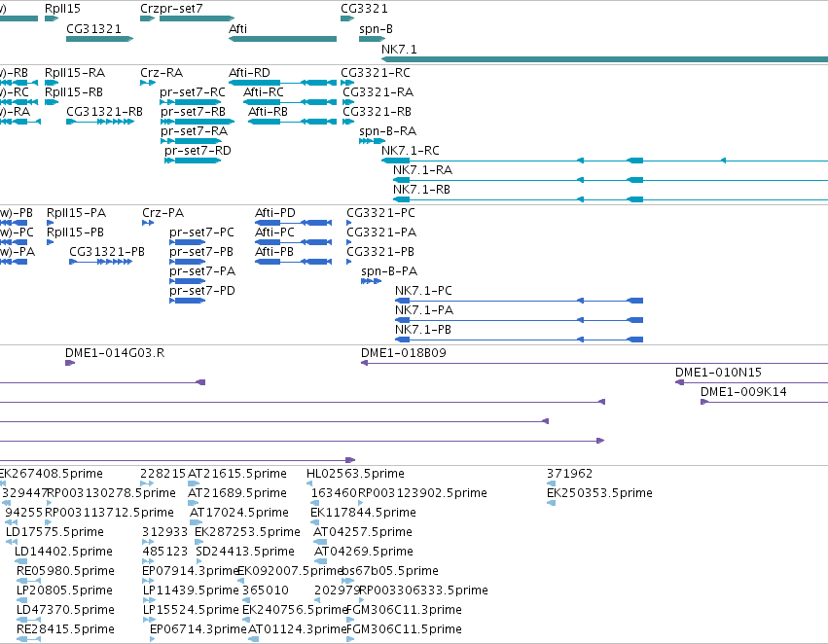Click the SD24413.5prime EST label
This screenshot has height=644, width=828.
click(x=245, y=552)
